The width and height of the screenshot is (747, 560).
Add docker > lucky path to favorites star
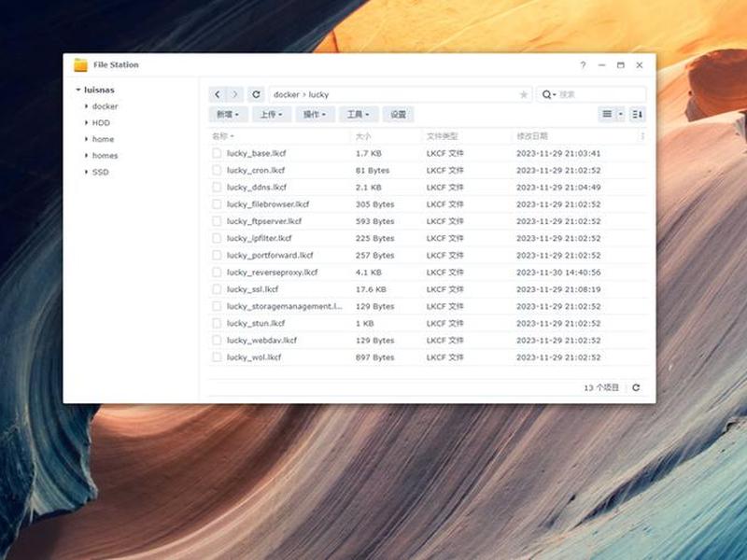(x=524, y=94)
